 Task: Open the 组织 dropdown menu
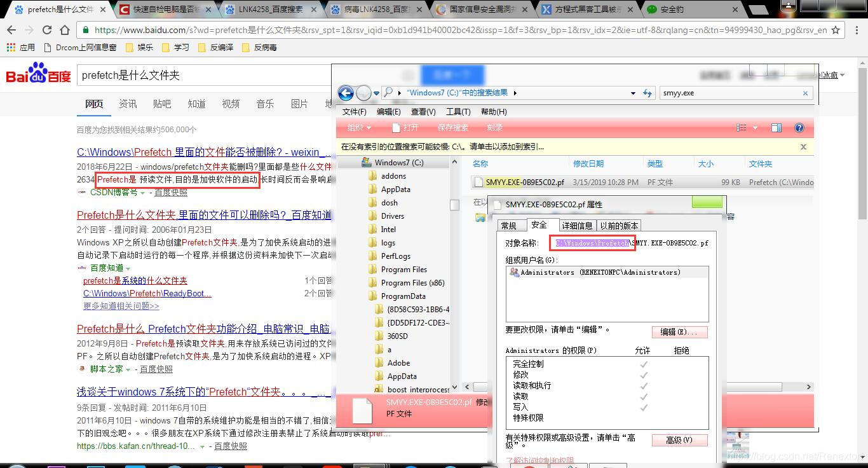tap(360, 127)
